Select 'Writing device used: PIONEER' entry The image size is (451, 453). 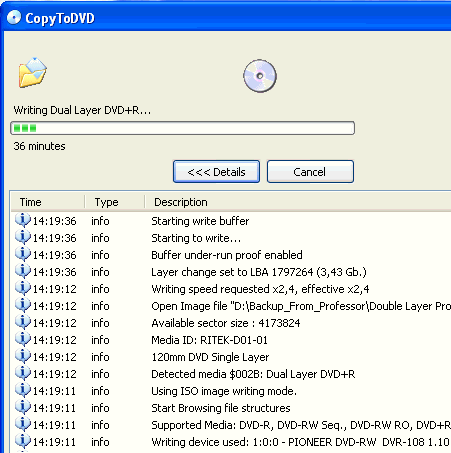coord(300,442)
